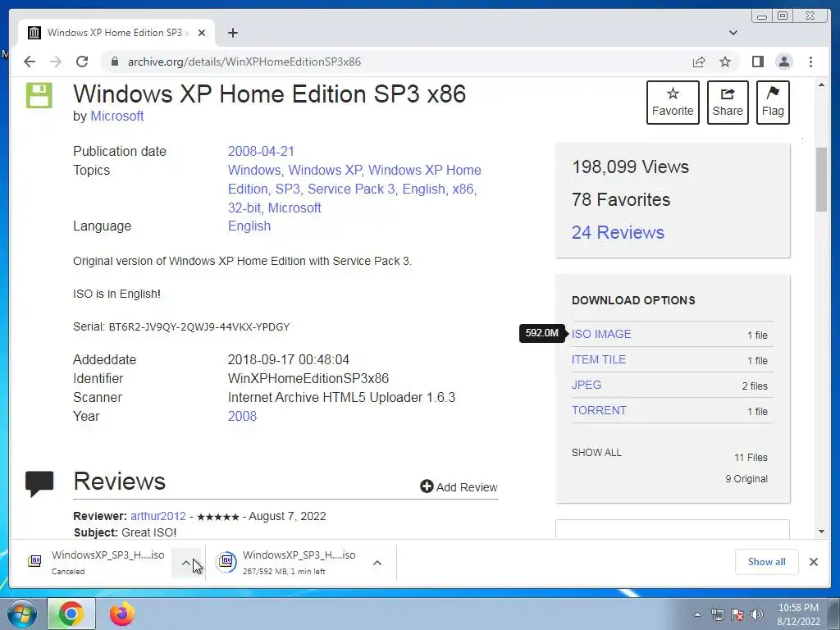The height and width of the screenshot is (630, 840).
Task: Expand the canceled download's options chevron
Action: (186, 563)
